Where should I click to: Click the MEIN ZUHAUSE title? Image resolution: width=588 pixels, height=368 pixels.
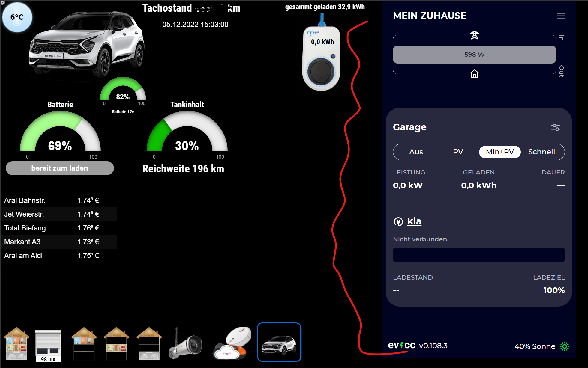pos(430,16)
